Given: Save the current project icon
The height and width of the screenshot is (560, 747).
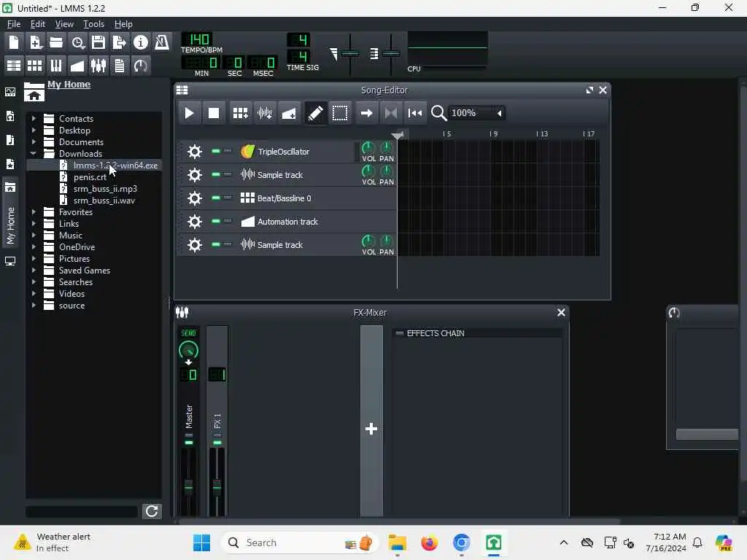Looking at the screenshot, I should (x=98, y=42).
